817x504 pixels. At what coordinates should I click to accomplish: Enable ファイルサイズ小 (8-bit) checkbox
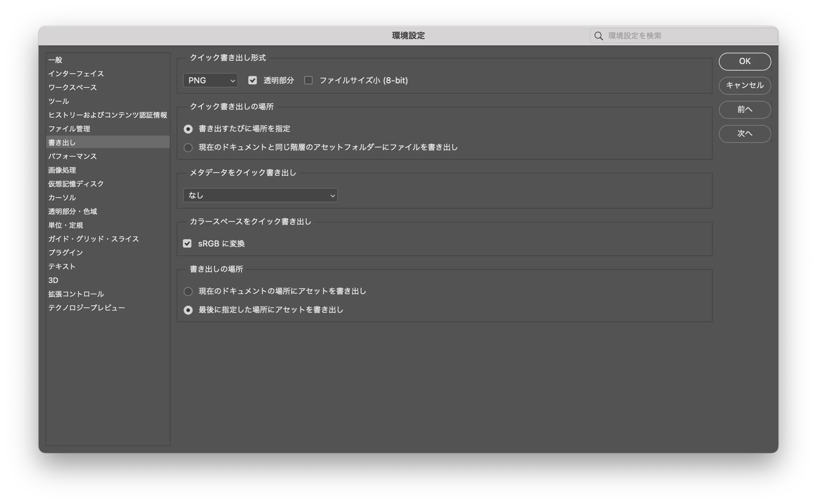tap(308, 81)
